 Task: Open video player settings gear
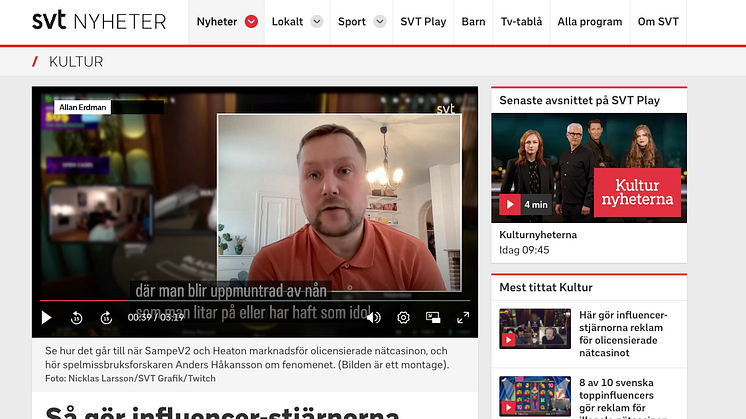coord(403,318)
